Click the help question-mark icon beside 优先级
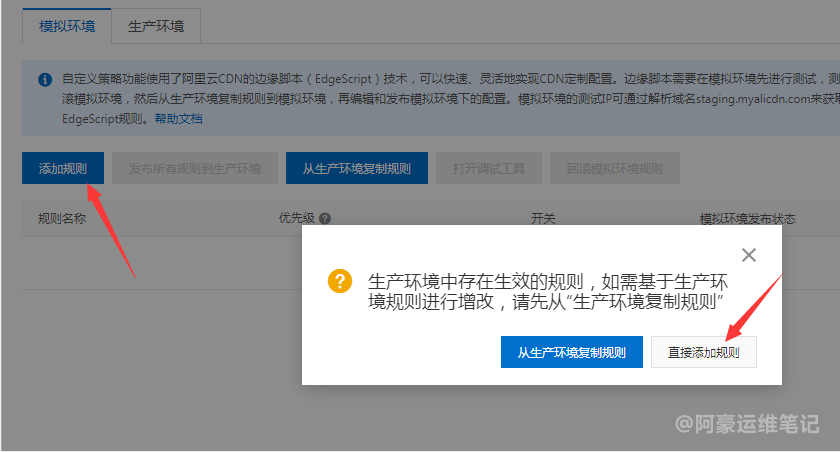Screen dimensions: 840x452 pyautogui.click(x=325, y=218)
